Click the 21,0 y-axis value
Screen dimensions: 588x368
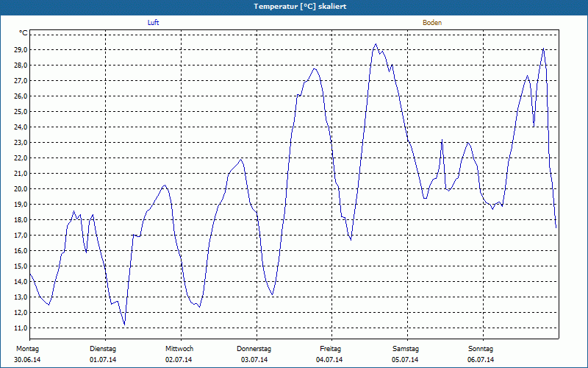[21, 174]
